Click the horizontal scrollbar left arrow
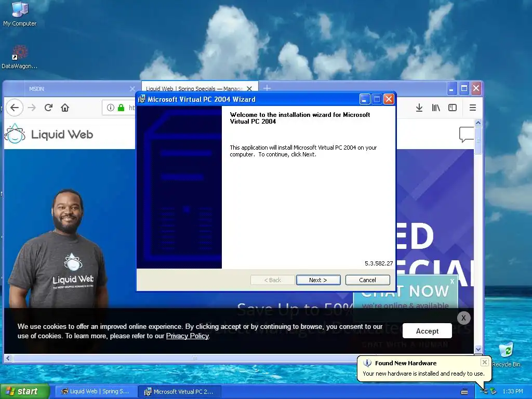The width and height of the screenshot is (532, 399). coord(8,358)
